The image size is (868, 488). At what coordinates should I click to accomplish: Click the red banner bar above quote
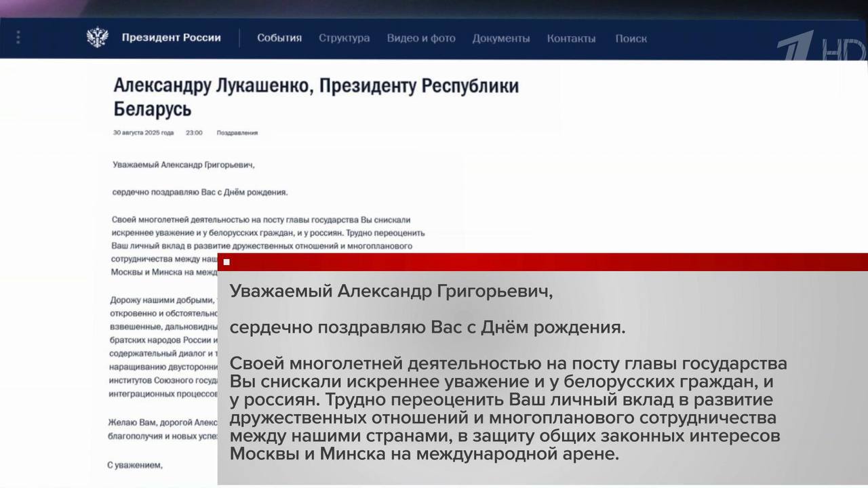542,262
